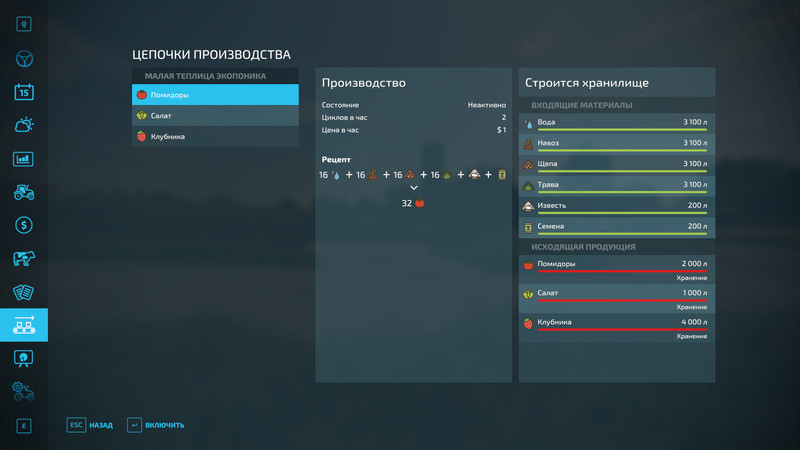Image resolution: width=800 pixels, height=450 pixels.
Task: Open the vehicles tractor page
Action: click(24, 192)
